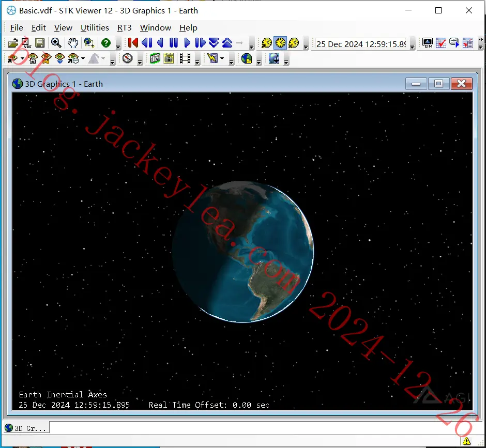Pause the animation
This screenshot has width=486, height=448.
pyautogui.click(x=174, y=43)
